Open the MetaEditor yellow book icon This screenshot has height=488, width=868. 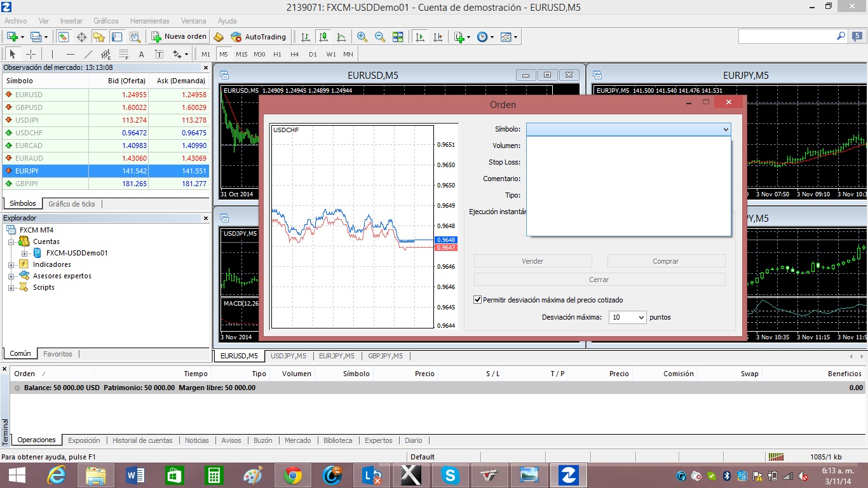[219, 37]
